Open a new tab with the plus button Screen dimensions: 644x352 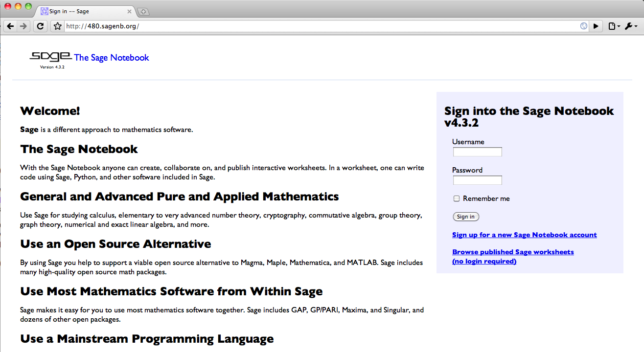point(143,11)
